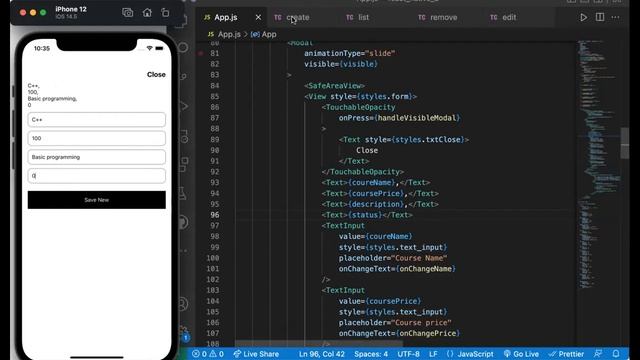Start a Live Share session

click(256, 354)
